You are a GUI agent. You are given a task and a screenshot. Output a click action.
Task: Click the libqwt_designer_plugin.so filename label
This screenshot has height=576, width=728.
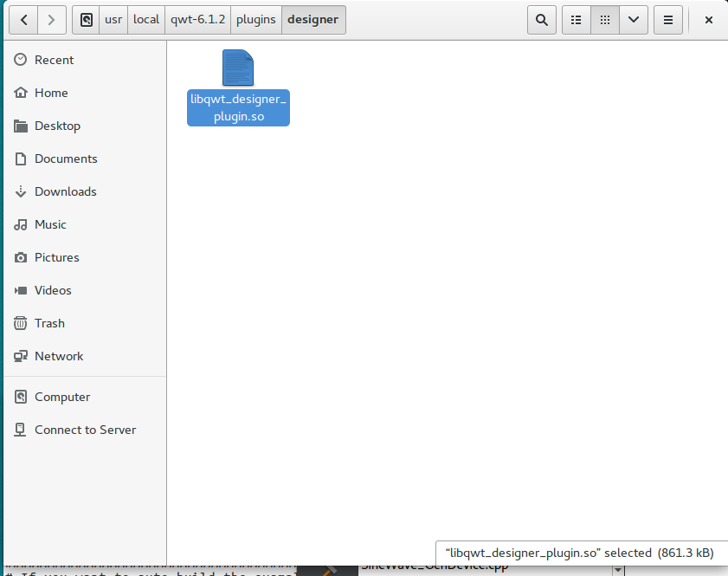tap(238, 107)
